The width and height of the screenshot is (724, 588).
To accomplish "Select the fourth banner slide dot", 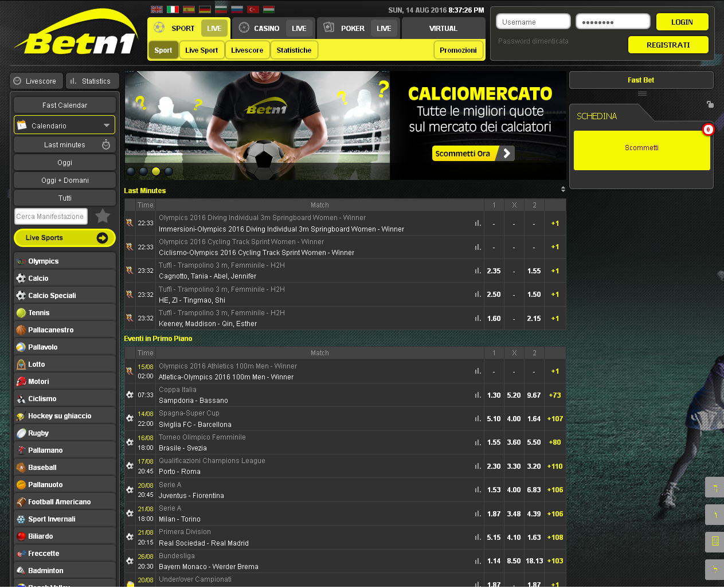I will pyautogui.click(x=169, y=171).
